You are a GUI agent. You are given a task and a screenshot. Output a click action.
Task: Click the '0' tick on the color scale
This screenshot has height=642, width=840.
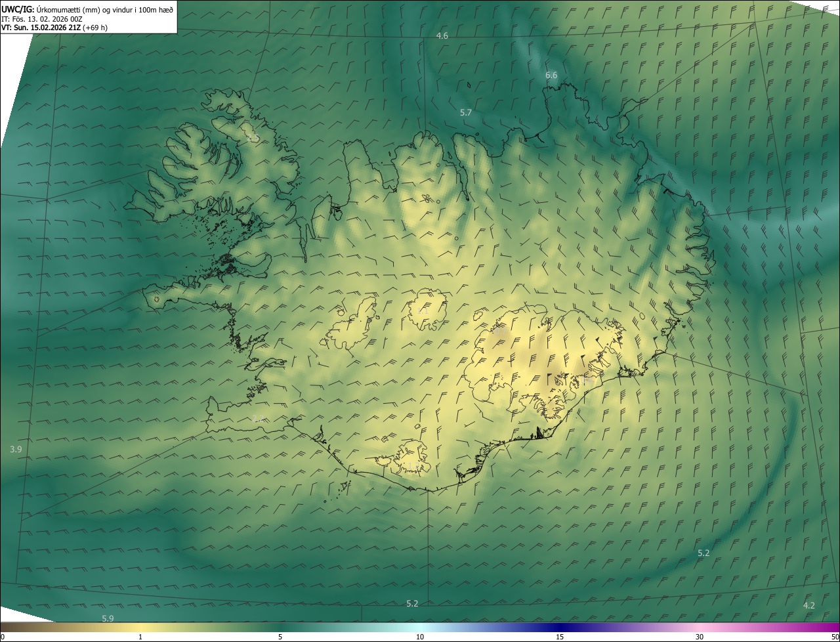[x=3, y=637]
